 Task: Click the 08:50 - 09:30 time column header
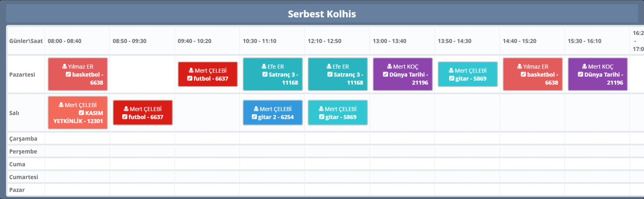pyautogui.click(x=129, y=41)
